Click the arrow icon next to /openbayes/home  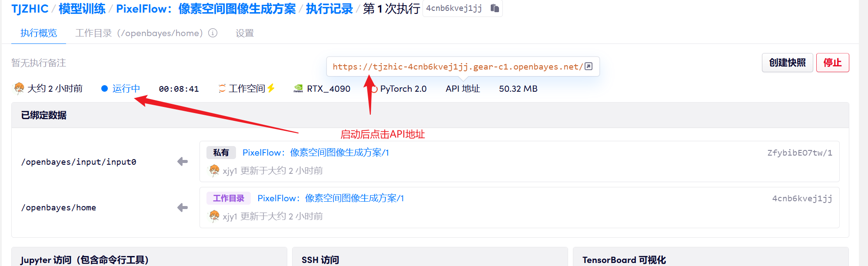click(x=183, y=208)
